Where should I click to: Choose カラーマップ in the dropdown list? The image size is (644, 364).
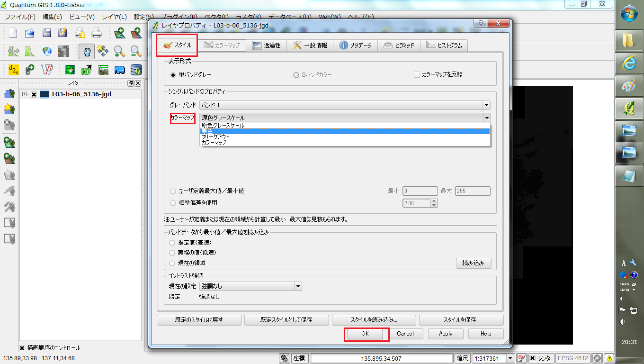coord(345,143)
